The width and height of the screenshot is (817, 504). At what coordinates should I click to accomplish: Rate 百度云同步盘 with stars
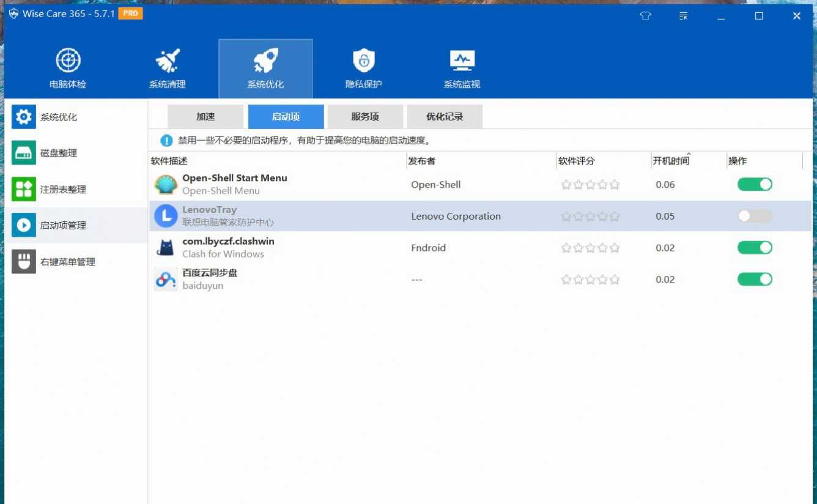(590, 280)
